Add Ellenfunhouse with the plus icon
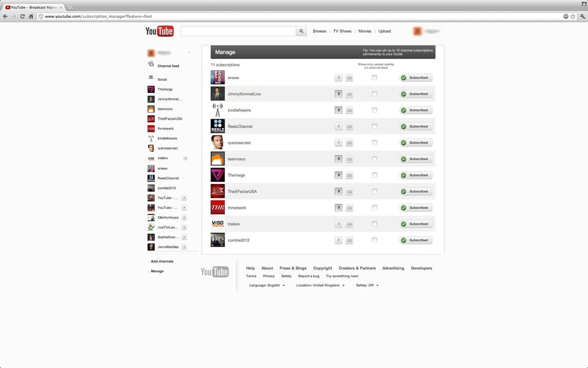Image resolution: width=588 pixels, height=368 pixels. pyautogui.click(x=184, y=218)
